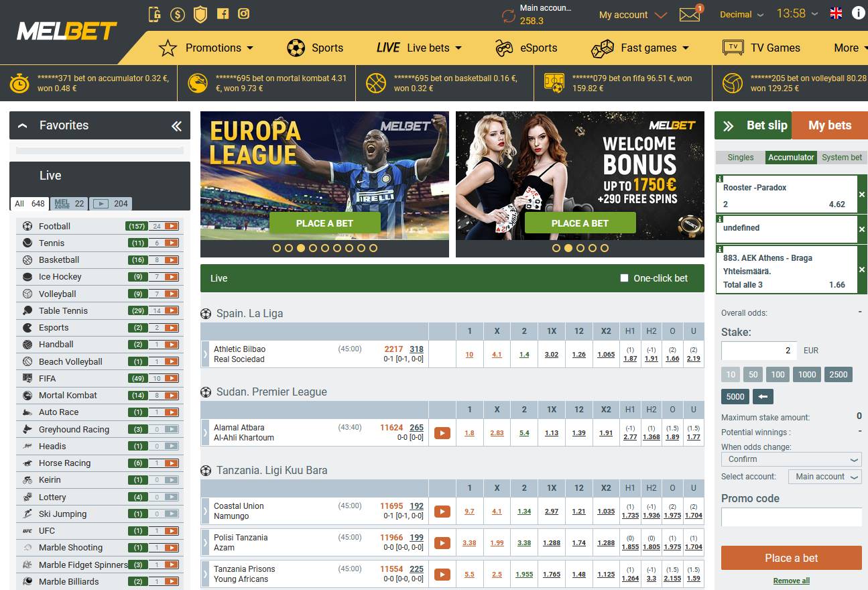Watch live stream for Tanzania Prisons match
Screen dimensions: 868x590
(442, 575)
